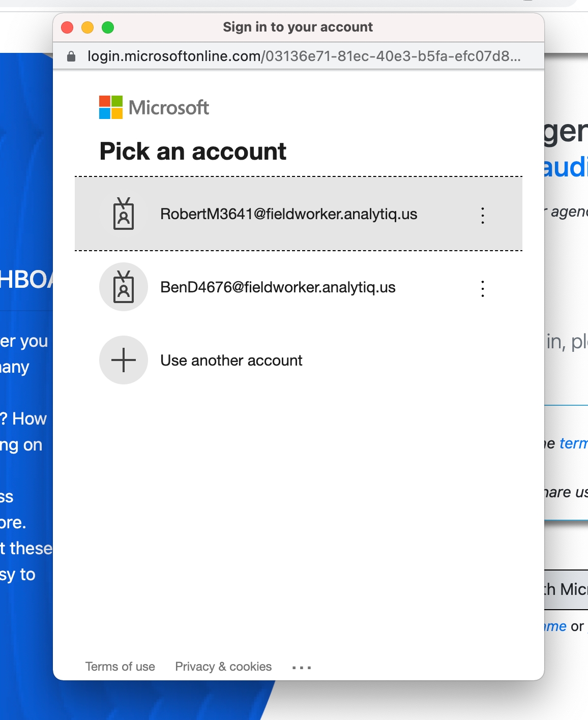This screenshot has width=588, height=720.
Task: Expand the footer ellipsis more options
Action: 302,667
